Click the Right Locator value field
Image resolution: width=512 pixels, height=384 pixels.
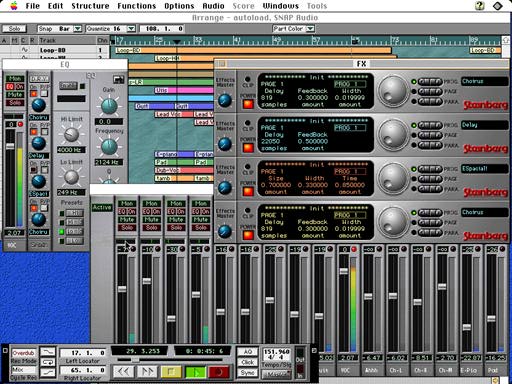(83, 370)
